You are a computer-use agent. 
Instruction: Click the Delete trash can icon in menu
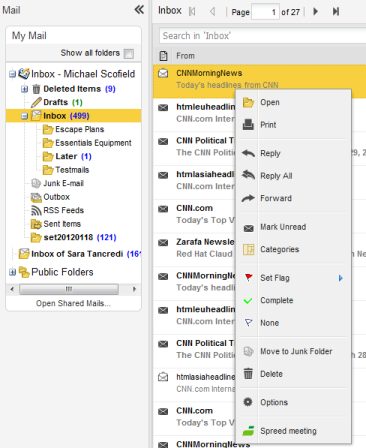(248, 373)
